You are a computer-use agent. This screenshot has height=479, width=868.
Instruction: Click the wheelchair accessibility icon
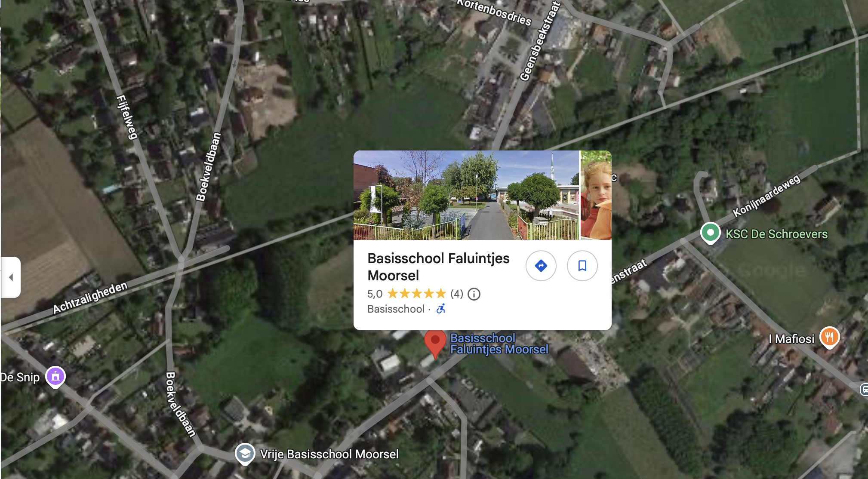click(441, 309)
